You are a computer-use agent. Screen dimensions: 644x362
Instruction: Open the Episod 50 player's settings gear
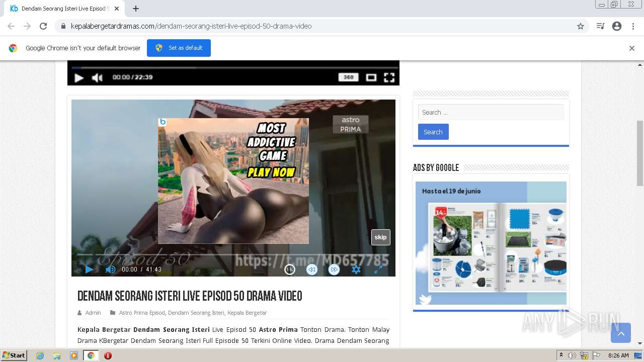pyautogui.click(x=356, y=269)
